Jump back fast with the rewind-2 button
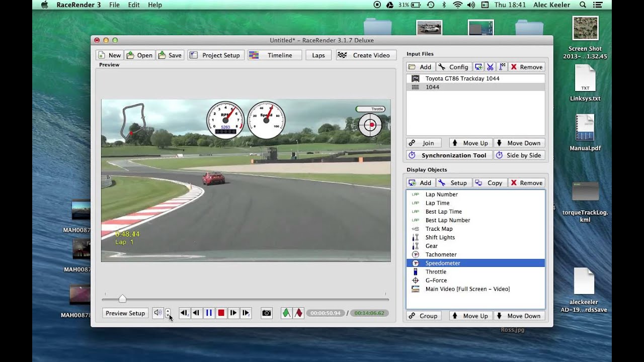 [185, 313]
